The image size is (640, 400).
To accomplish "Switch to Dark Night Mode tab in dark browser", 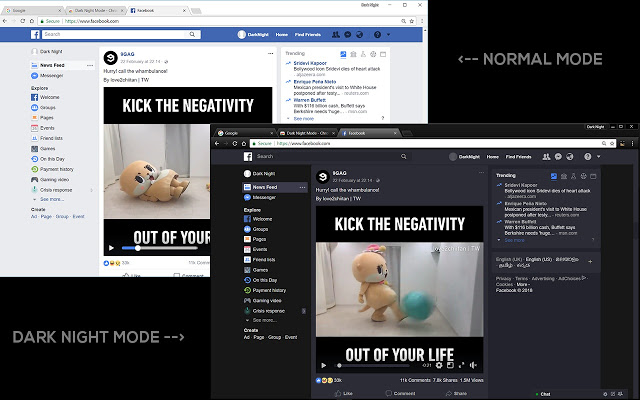I will (x=307, y=133).
